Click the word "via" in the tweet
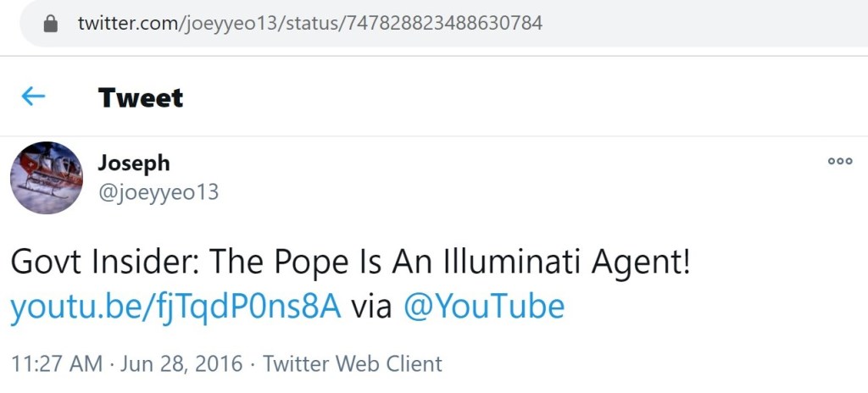 pyautogui.click(x=372, y=307)
